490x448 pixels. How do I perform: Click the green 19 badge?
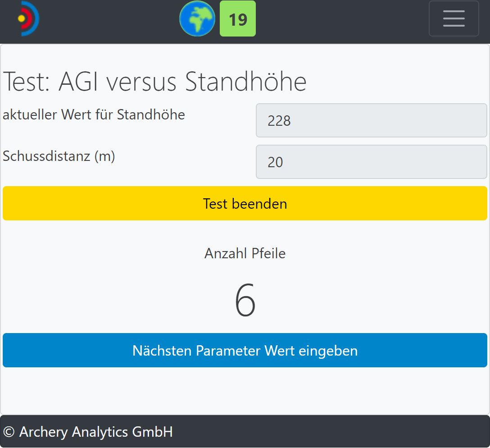point(237,19)
